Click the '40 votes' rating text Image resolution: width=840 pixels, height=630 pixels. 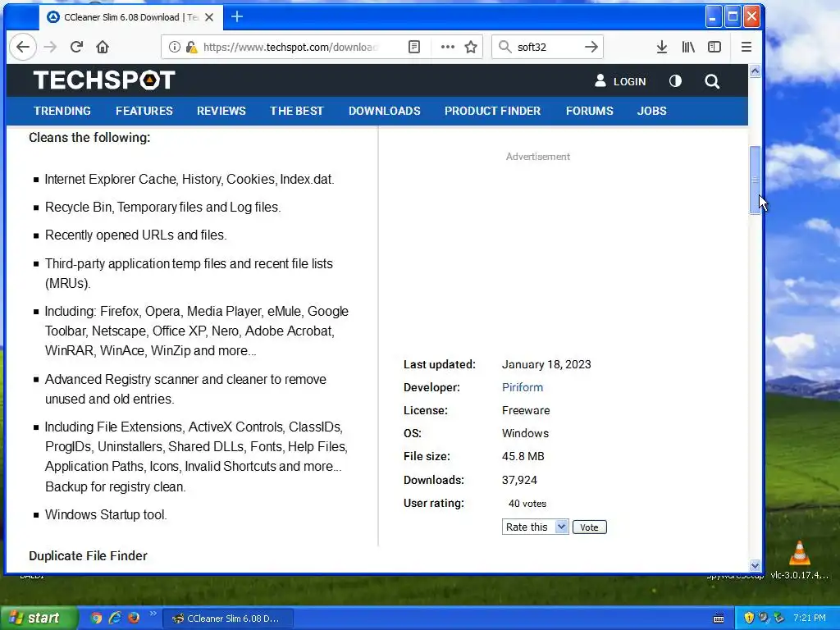(527, 504)
